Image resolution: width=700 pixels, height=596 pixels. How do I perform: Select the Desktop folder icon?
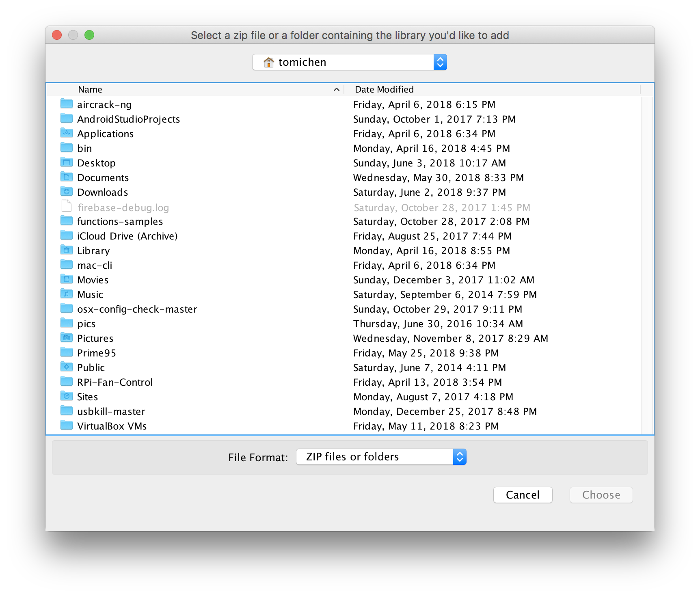pos(67,162)
